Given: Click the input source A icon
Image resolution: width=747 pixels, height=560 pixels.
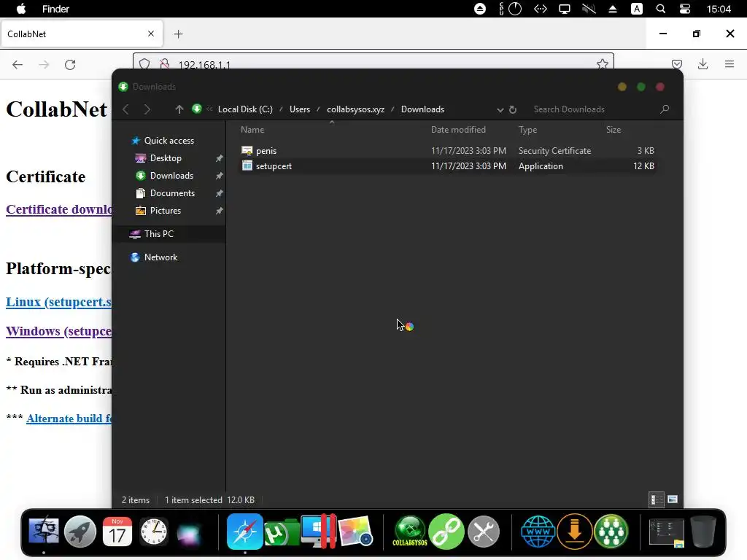Looking at the screenshot, I should pos(636,9).
